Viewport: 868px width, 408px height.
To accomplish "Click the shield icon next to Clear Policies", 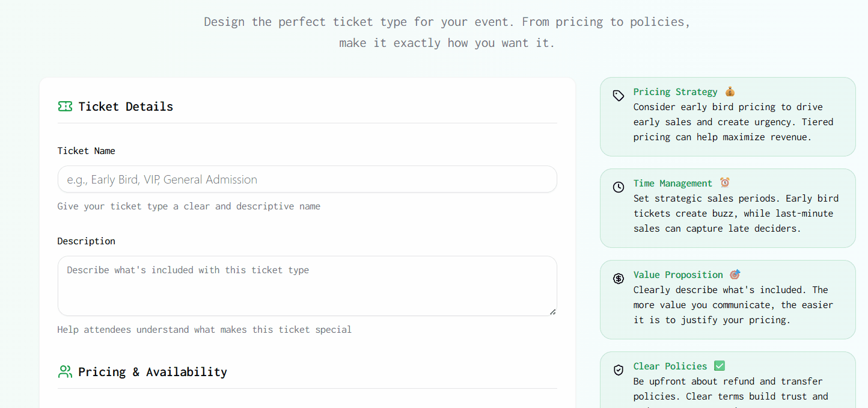I will [x=619, y=370].
